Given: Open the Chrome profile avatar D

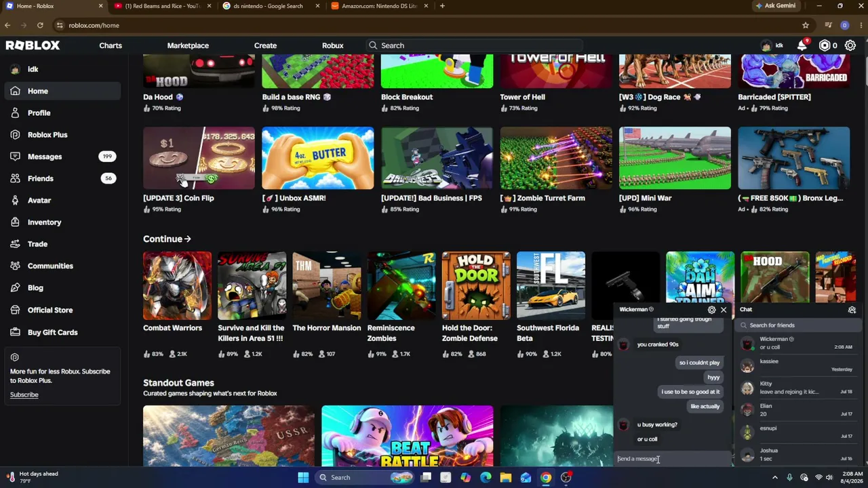Looking at the screenshot, I should 844,25.
